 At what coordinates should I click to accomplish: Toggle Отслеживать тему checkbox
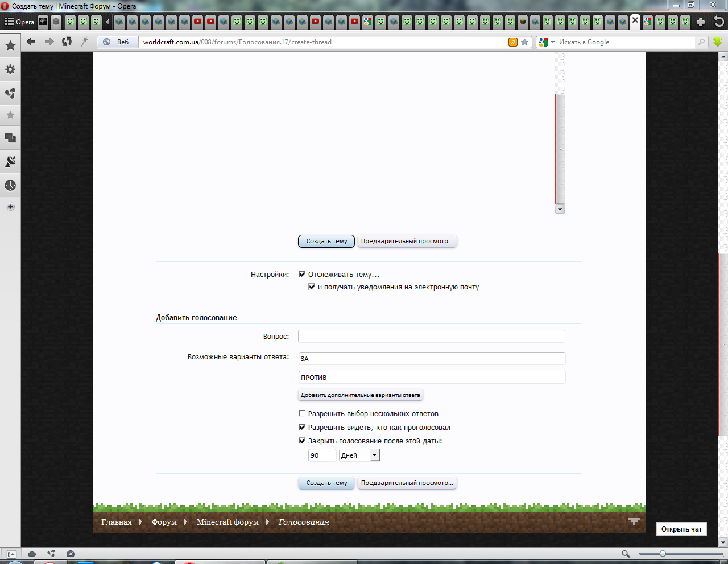[302, 274]
